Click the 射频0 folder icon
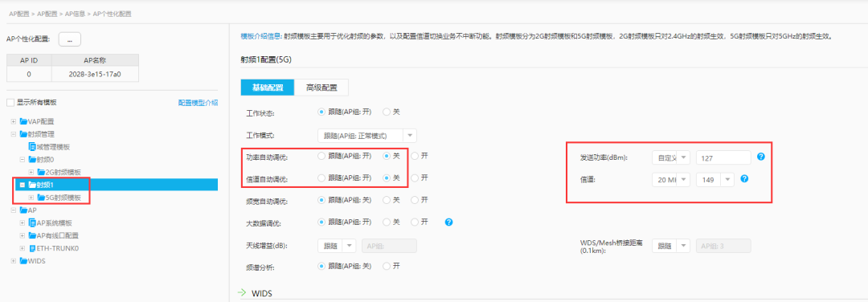This screenshot has height=302, width=868. pyautogui.click(x=32, y=160)
